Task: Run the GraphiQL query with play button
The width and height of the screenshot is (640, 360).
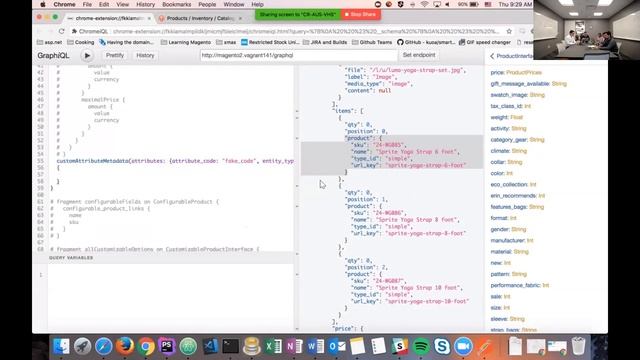Action: 87,56
